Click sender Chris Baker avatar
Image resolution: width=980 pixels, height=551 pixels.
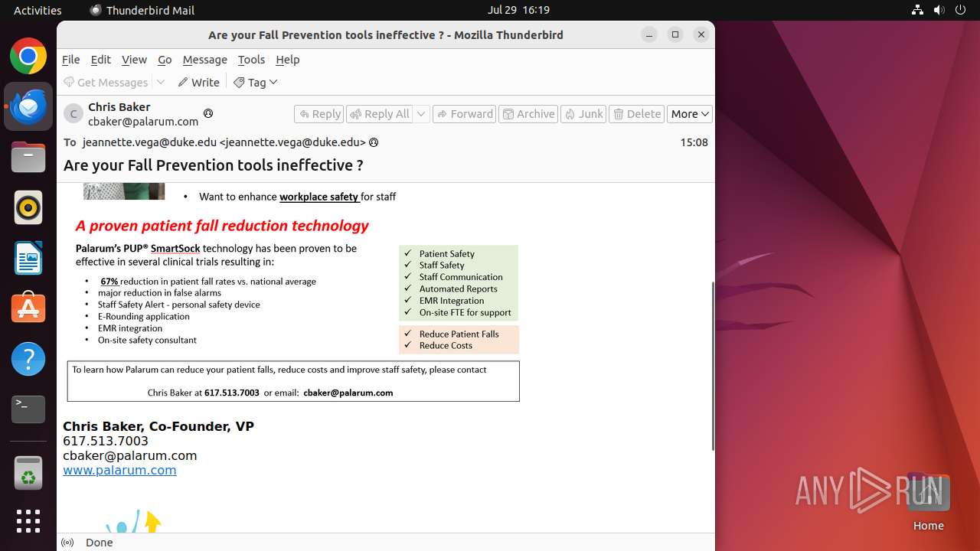pos(73,114)
